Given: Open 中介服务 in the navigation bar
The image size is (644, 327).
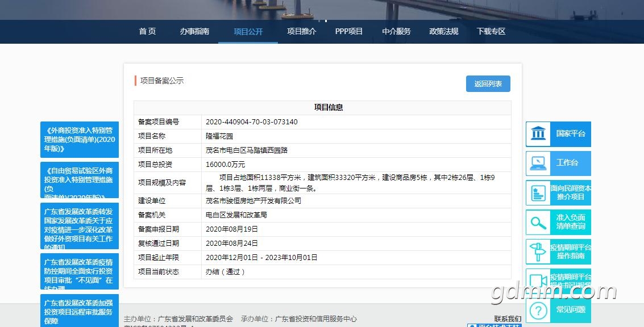Looking at the screenshot, I should point(396,31).
